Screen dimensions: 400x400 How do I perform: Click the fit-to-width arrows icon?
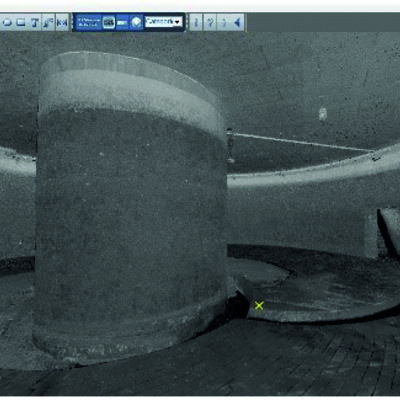(x=62, y=22)
